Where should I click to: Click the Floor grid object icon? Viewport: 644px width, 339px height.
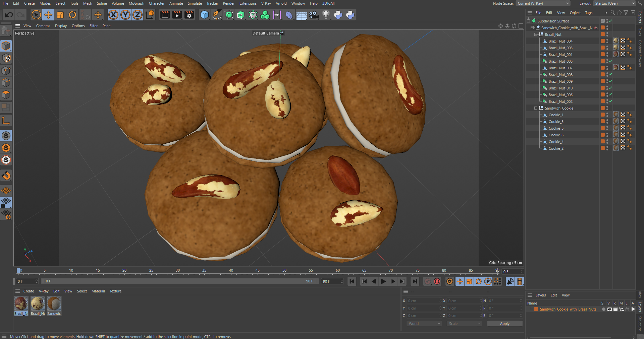(302, 15)
